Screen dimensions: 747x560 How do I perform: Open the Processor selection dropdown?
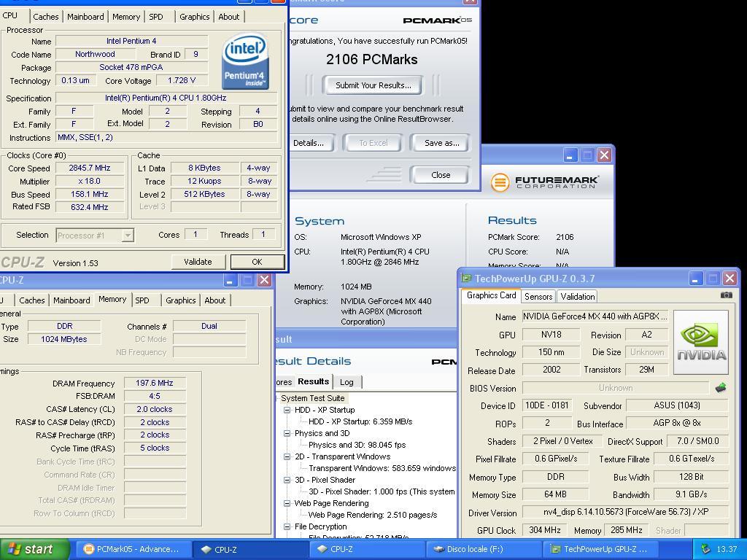[128, 236]
